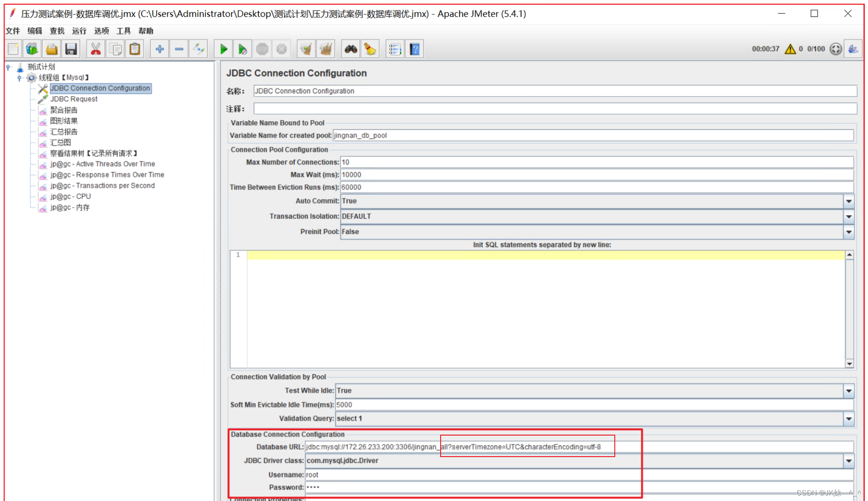Click the Init SQL scrollbar up arrow

coord(849,255)
